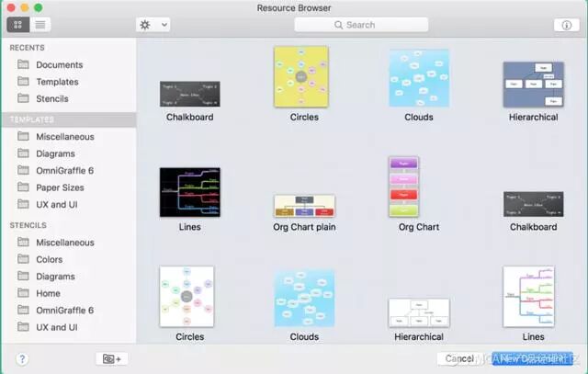Choose the black Lines template
Viewport: 588px width, 374px height.
coord(190,192)
